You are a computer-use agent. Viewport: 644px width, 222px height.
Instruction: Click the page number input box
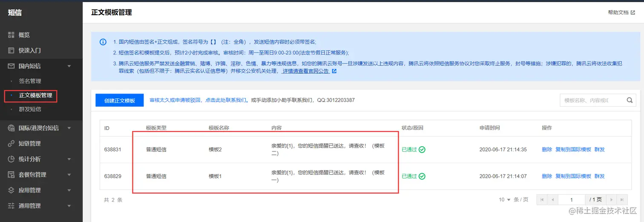572,199
